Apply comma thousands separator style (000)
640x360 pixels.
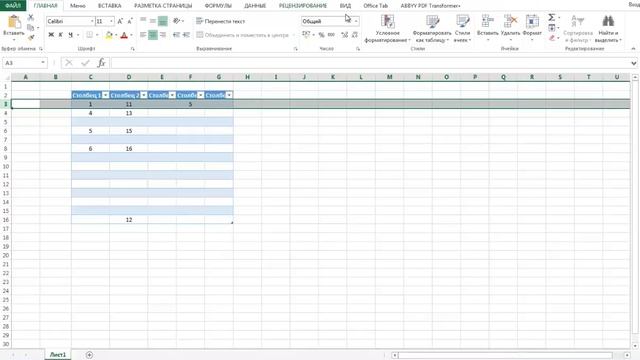pos(331,35)
